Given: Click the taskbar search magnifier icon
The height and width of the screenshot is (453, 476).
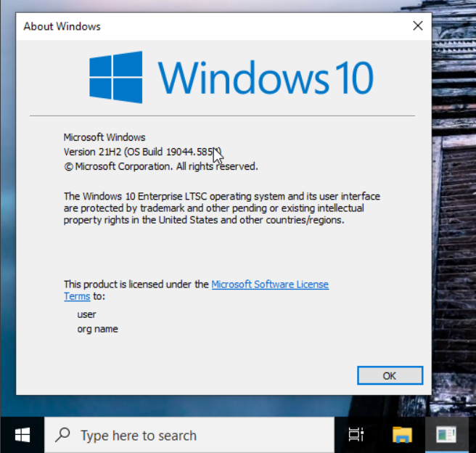Looking at the screenshot, I should pos(62,435).
